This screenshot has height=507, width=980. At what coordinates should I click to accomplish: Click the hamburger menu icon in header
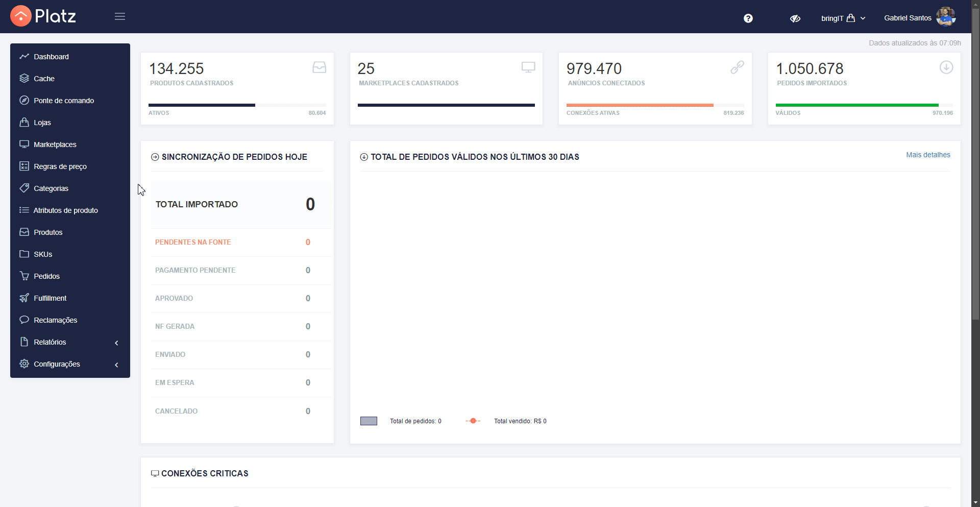click(x=120, y=16)
